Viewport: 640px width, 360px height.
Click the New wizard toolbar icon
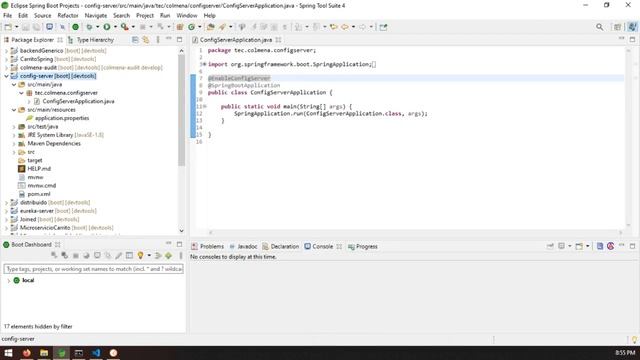click(8, 27)
